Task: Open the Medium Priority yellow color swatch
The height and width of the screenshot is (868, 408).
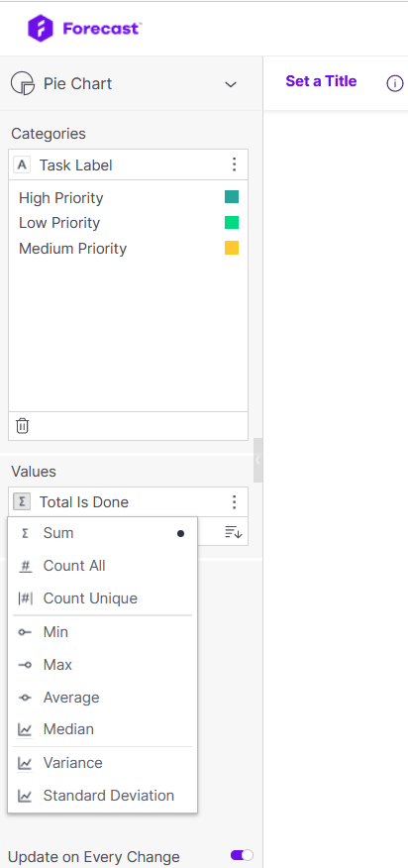Action: tap(232, 248)
